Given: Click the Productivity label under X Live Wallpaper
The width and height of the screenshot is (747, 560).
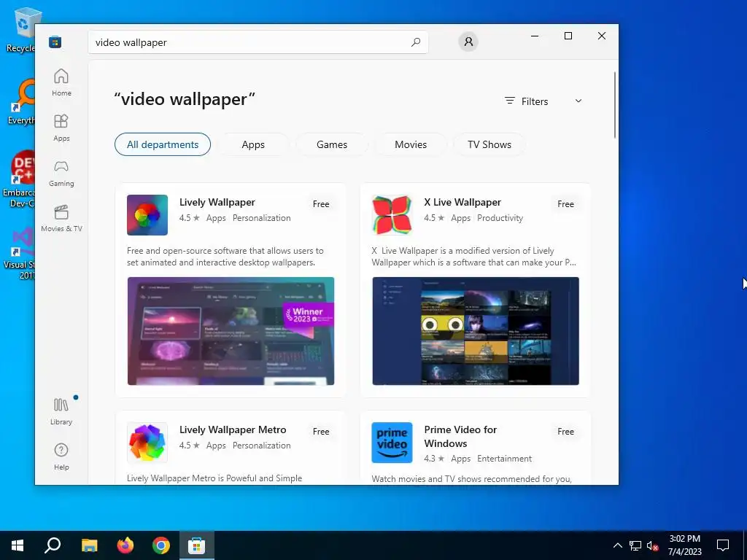Looking at the screenshot, I should (x=500, y=218).
